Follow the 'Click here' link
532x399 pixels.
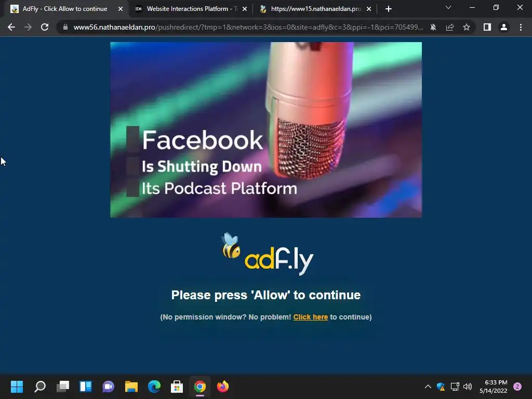(311, 317)
